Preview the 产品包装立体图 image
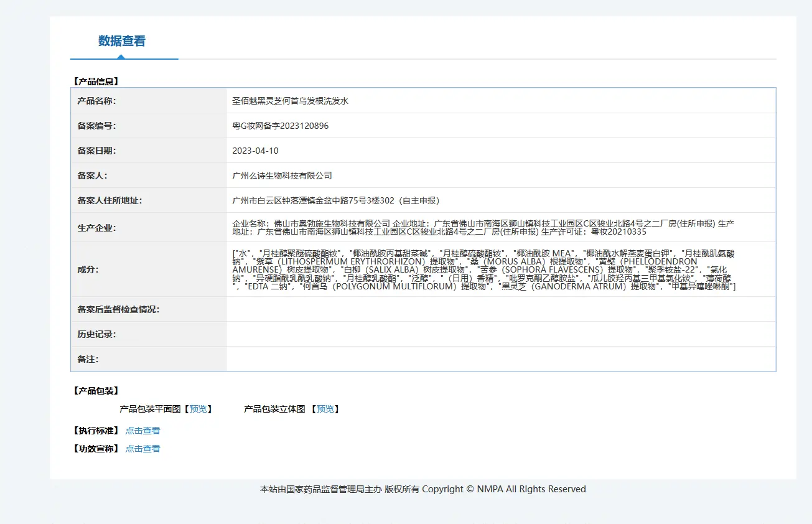Screen dimensions: 812x524 325,409
